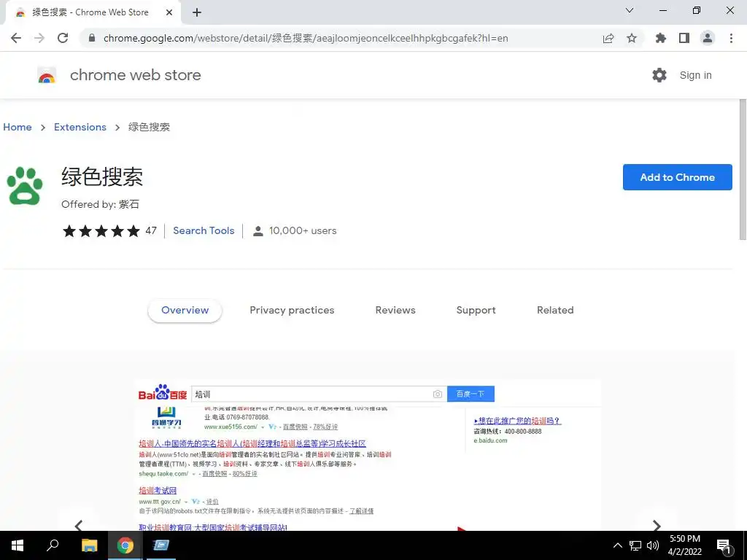747x560 pixels.
Task: Go back with the browser back arrow
Action: coord(16,38)
